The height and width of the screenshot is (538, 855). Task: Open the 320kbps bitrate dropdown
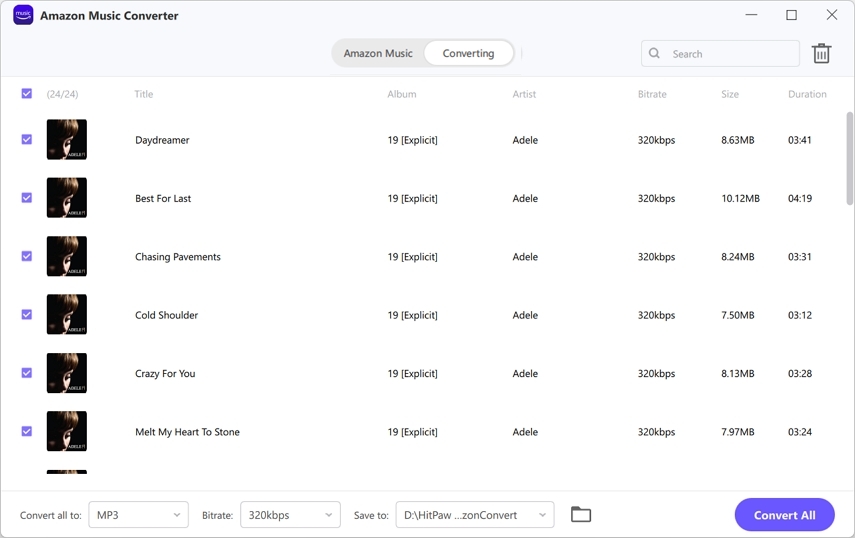pyautogui.click(x=290, y=515)
